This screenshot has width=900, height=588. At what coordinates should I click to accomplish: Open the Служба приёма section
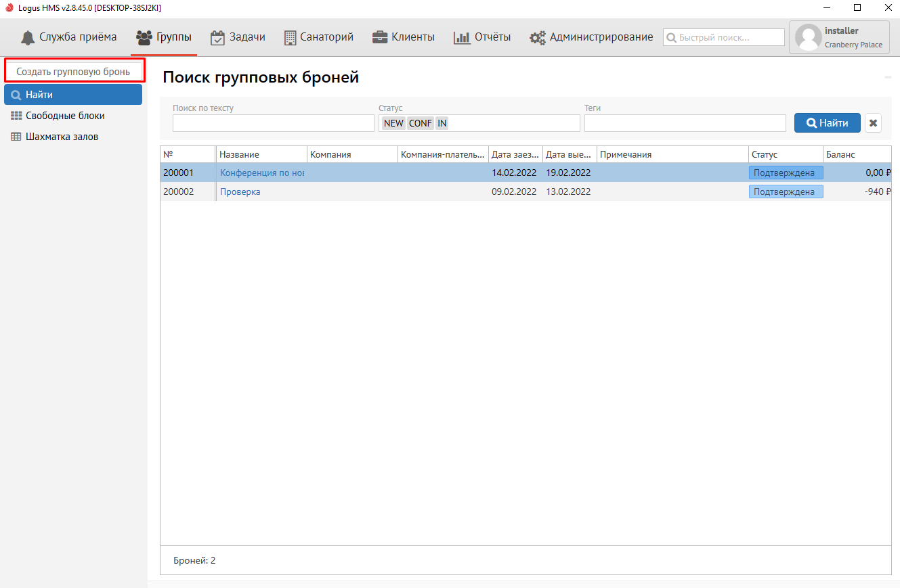pos(68,37)
